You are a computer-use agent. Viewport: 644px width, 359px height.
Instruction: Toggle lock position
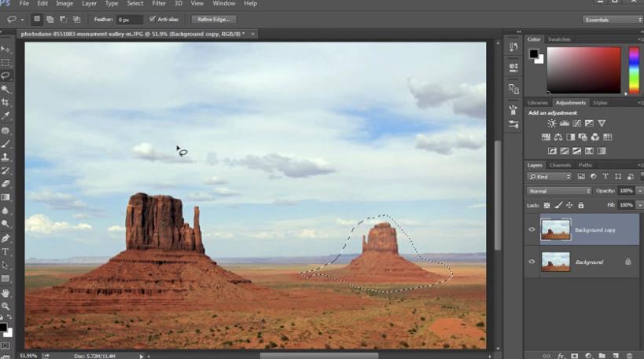coord(569,205)
